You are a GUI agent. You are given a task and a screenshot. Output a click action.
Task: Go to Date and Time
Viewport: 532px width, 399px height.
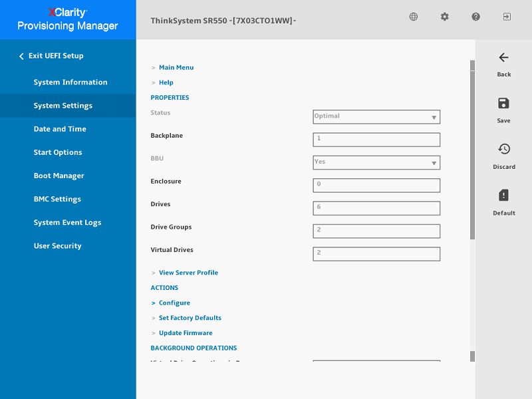pyautogui.click(x=60, y=129)
